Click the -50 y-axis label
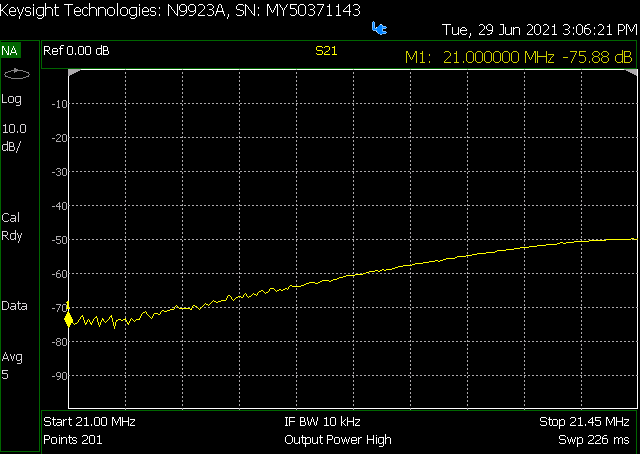 point(59,240)
